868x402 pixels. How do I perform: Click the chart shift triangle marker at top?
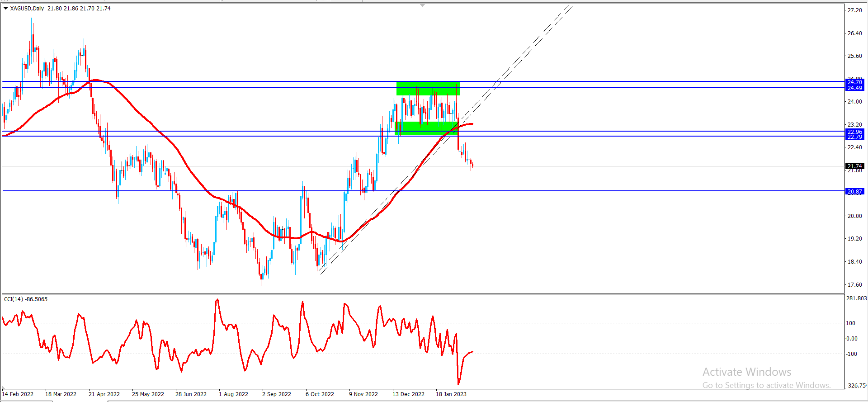pyautogui.click(x=422, y=5)
